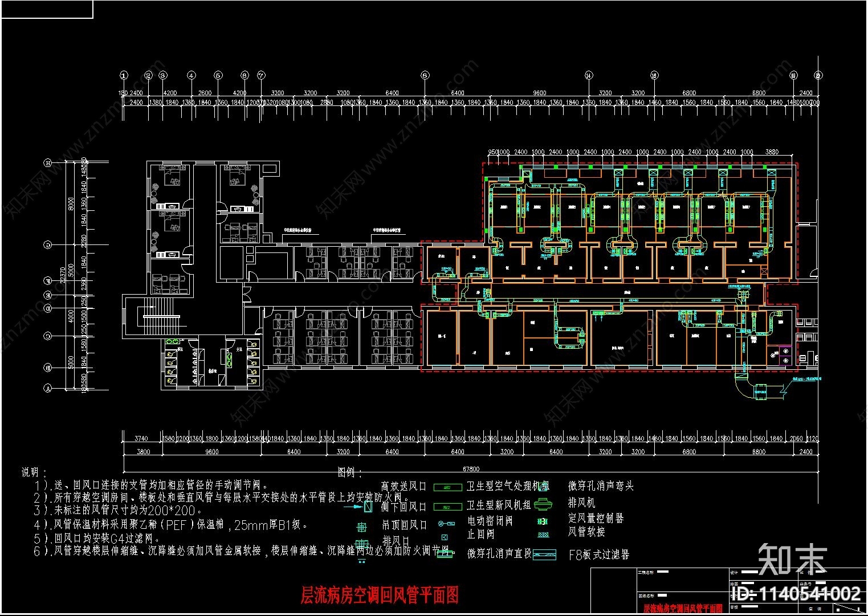Screen dimensions: 868x616
Task: Click the overall dimension 67800
Action: (x=471, y=470)
